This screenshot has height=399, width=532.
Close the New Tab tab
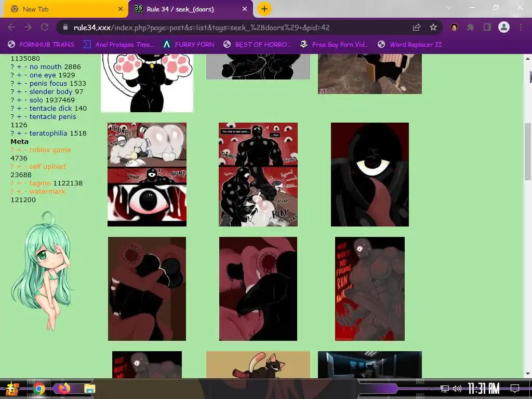(121, 9)
